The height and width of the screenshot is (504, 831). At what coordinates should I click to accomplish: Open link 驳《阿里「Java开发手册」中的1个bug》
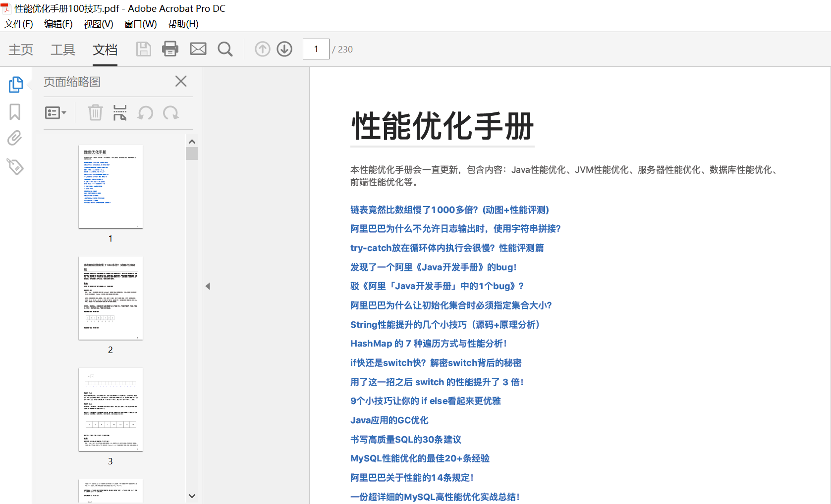437,286
